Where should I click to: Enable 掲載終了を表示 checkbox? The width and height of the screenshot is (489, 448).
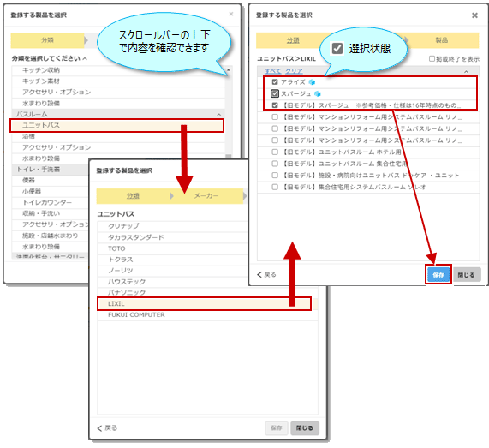[x=432, y=58]
